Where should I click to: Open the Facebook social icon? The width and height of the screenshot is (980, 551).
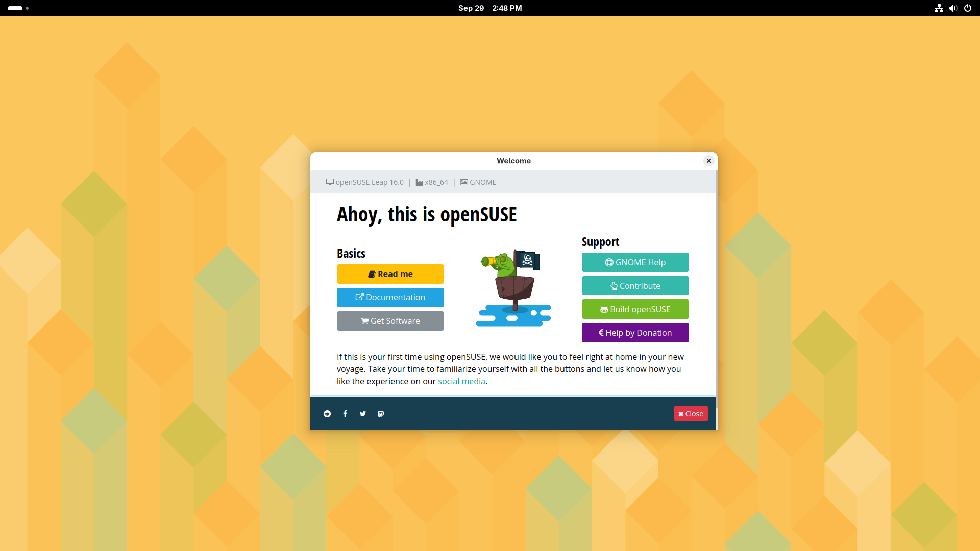(345, 414)
